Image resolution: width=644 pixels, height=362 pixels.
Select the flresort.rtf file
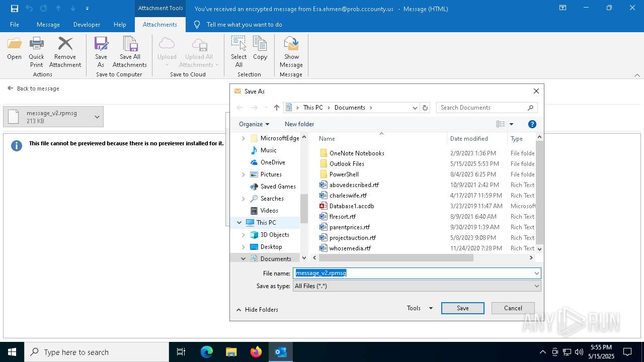coord(343,217)
